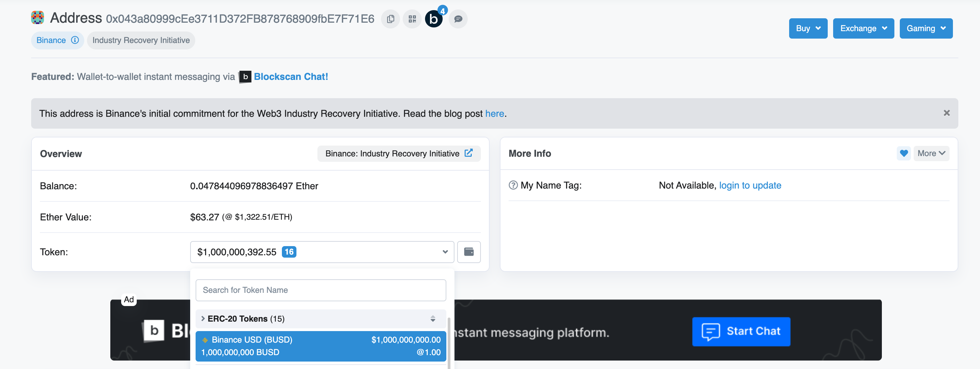The width and height of the screenshot is (980, 369).
Task: Click the Binance label tag
Action: 58,40
